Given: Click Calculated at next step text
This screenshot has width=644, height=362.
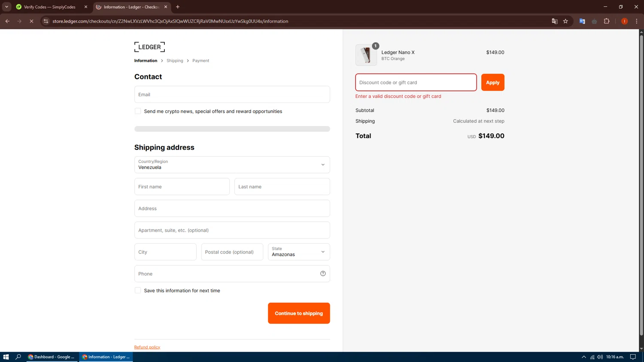Looking at the screenshot, I should point(479,121).
